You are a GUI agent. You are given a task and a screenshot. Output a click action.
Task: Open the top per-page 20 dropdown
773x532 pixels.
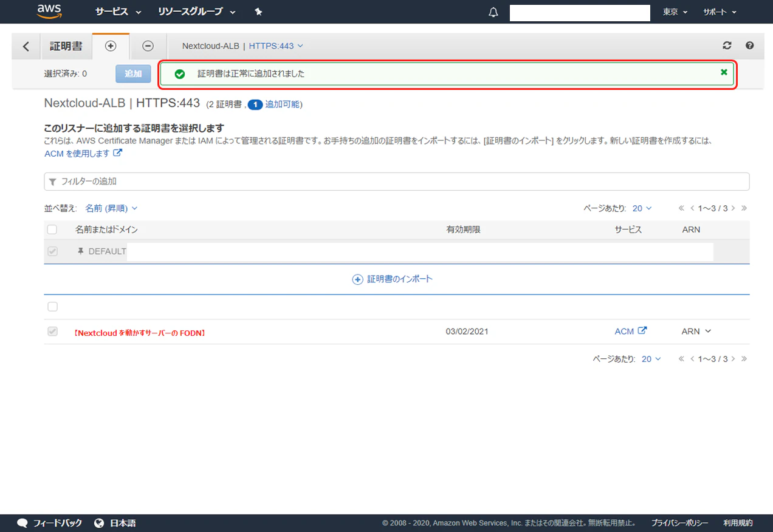coord(642,208)
